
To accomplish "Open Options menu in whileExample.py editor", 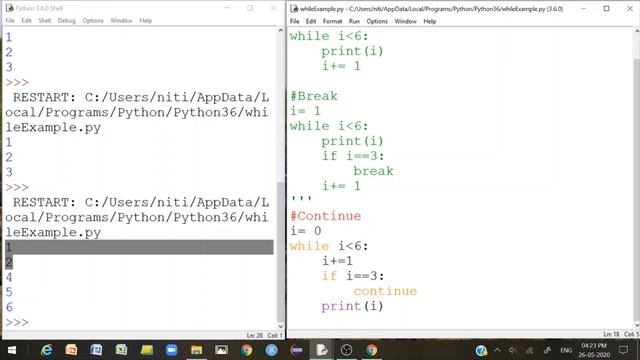I will (377, 21).
